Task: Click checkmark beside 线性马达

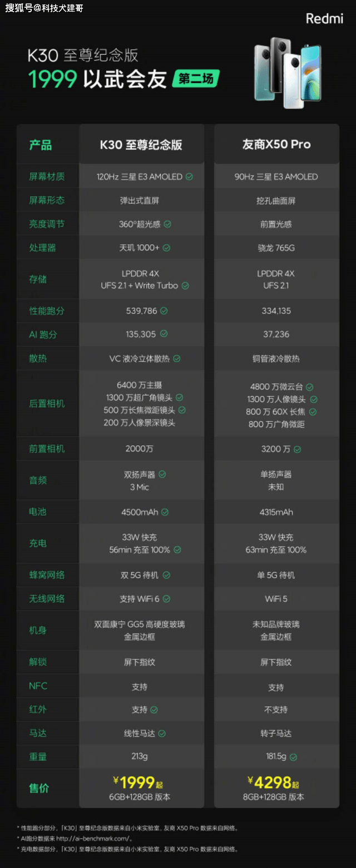Action: 162,733
